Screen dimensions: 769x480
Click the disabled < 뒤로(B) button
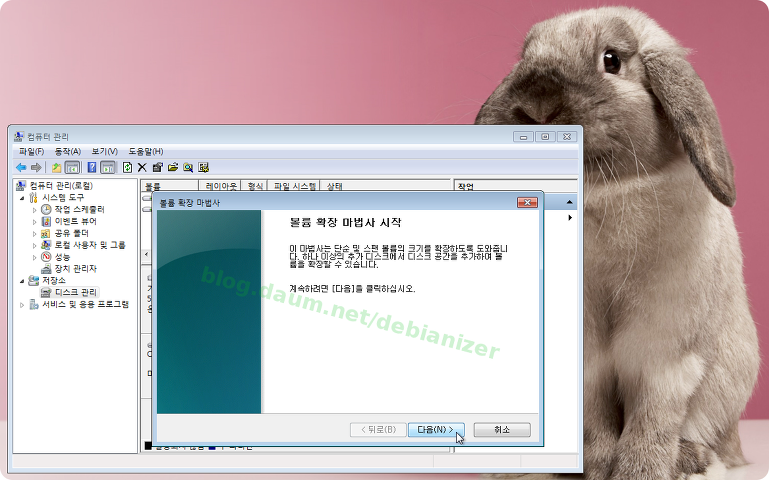[x=378, y=429]
